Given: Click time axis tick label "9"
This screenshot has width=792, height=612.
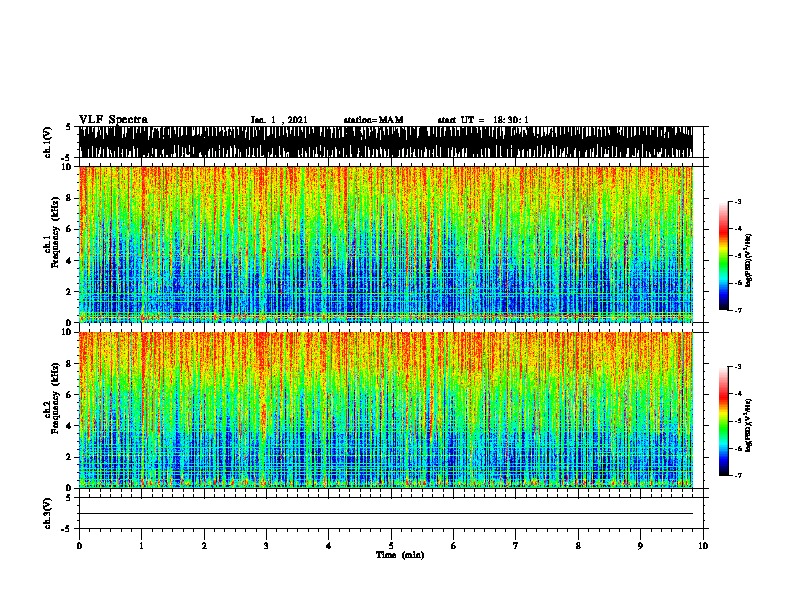Looking at the screenshot, I should (640, 546).
